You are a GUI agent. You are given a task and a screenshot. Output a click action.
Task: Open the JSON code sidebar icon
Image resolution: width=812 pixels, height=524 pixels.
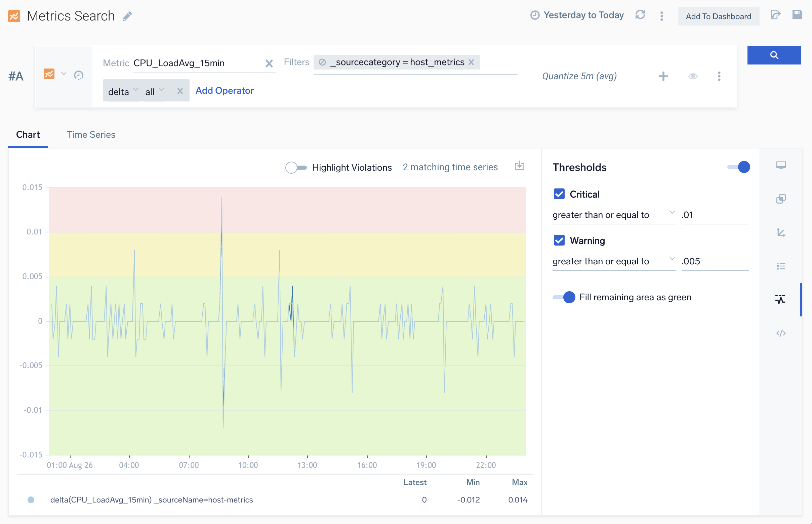click(x=781, y=333)
